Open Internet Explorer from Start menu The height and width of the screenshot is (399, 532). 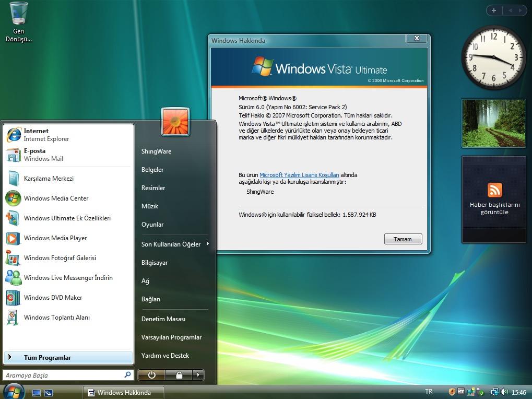click(x=68, y=135)
